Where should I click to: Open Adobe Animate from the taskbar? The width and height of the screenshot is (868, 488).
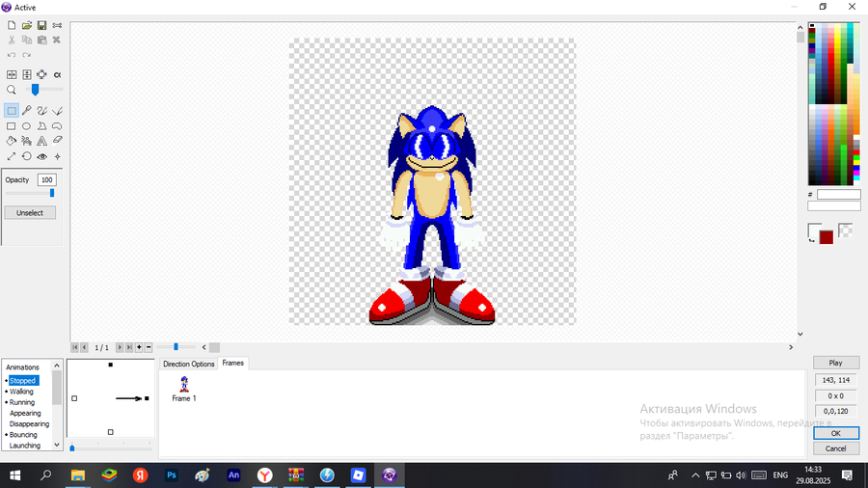[233, 475]
